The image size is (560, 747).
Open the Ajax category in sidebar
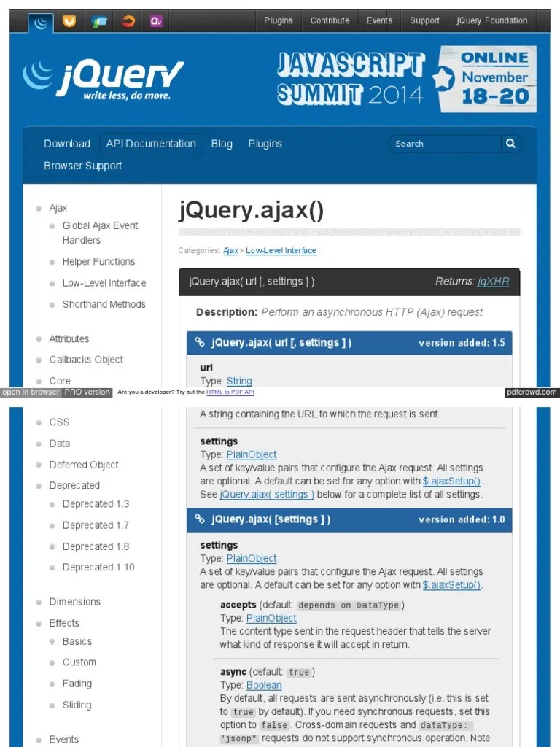[58, 208]
